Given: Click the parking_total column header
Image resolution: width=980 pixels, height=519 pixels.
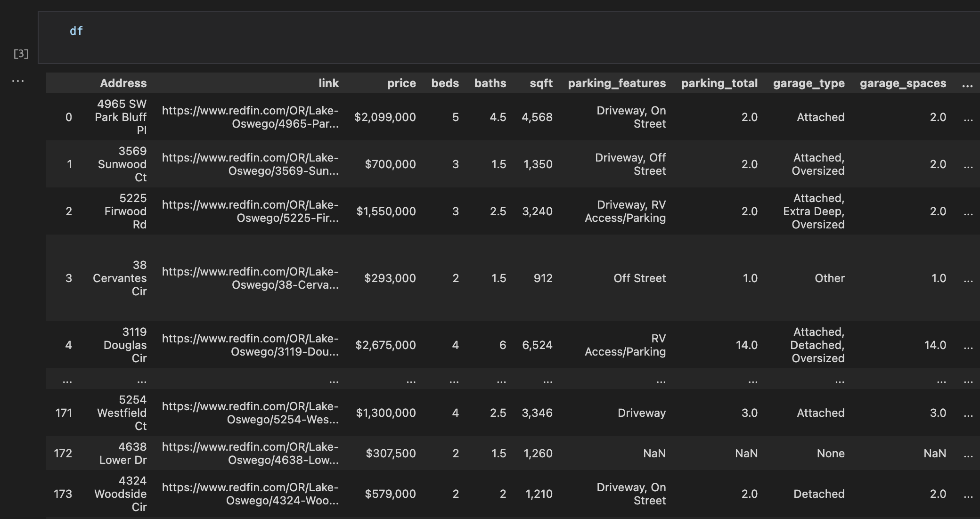Looking at the screenshot, I should click(719, 83).
